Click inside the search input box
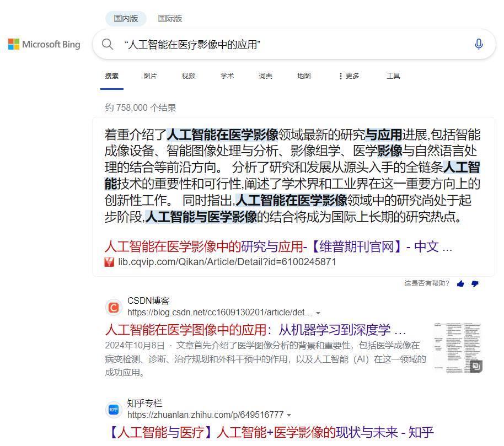504x446 pixels. [248, 44]
